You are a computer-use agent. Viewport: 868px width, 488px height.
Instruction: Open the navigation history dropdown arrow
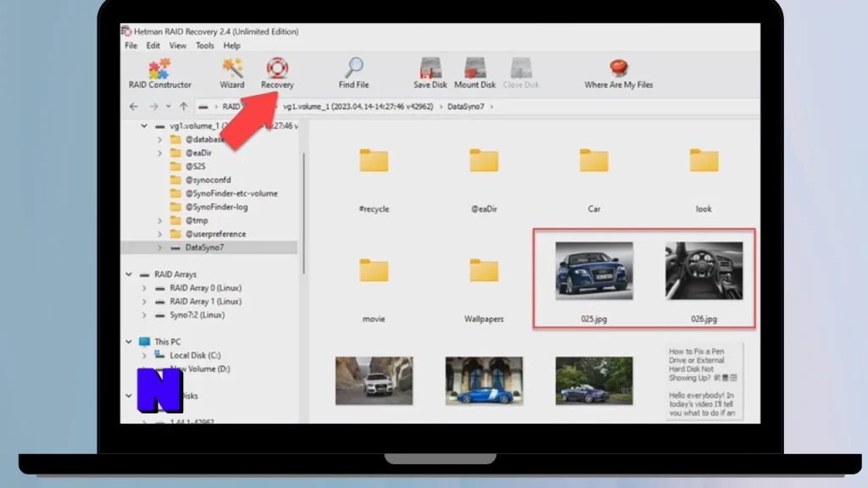coord(169,106)
